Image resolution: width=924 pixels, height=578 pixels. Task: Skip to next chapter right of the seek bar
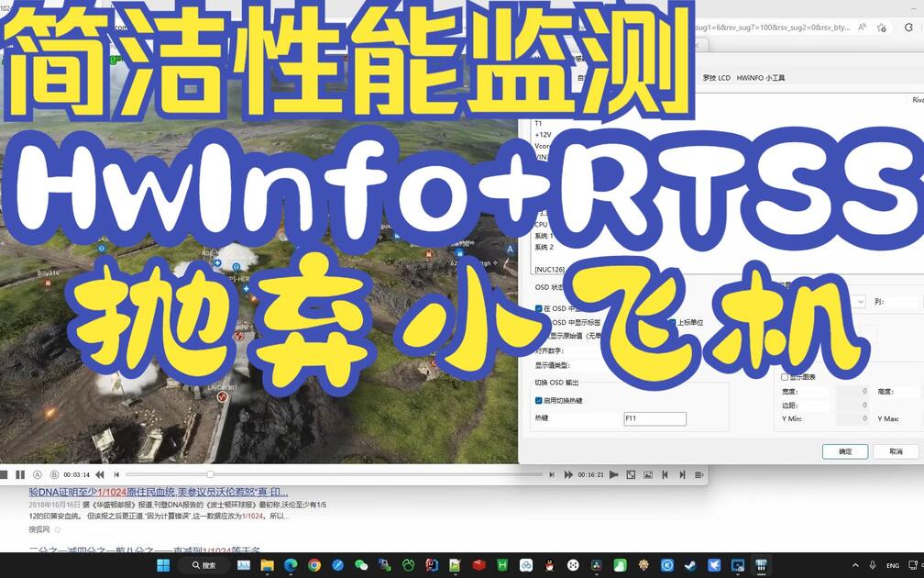(x=552, y=474)
